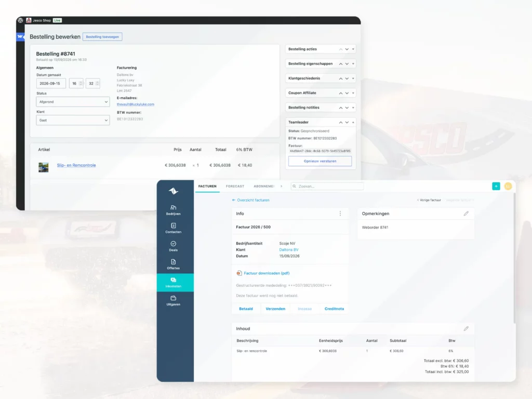532x399 pixels.
Task: Click the Verzenden button
Action: click(275, 309)
